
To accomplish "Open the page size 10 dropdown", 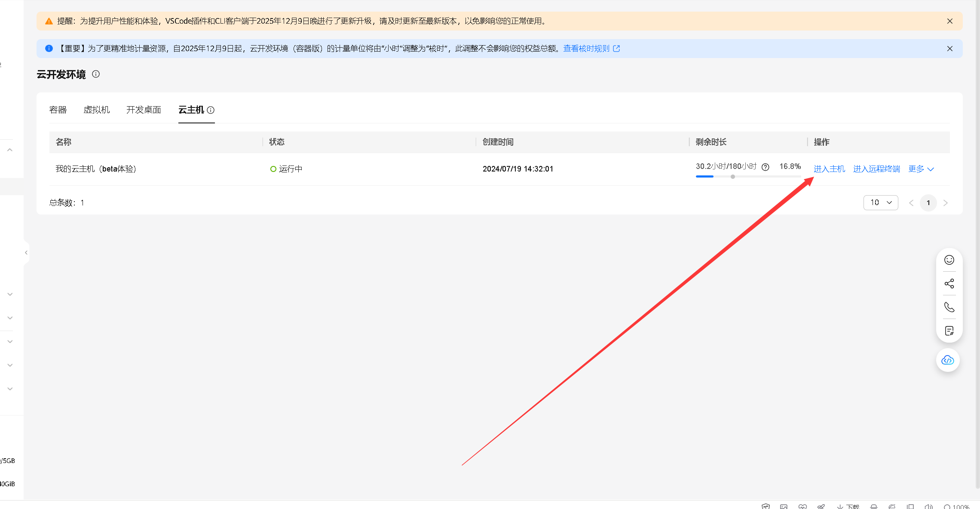I will [x=881, y=202].
